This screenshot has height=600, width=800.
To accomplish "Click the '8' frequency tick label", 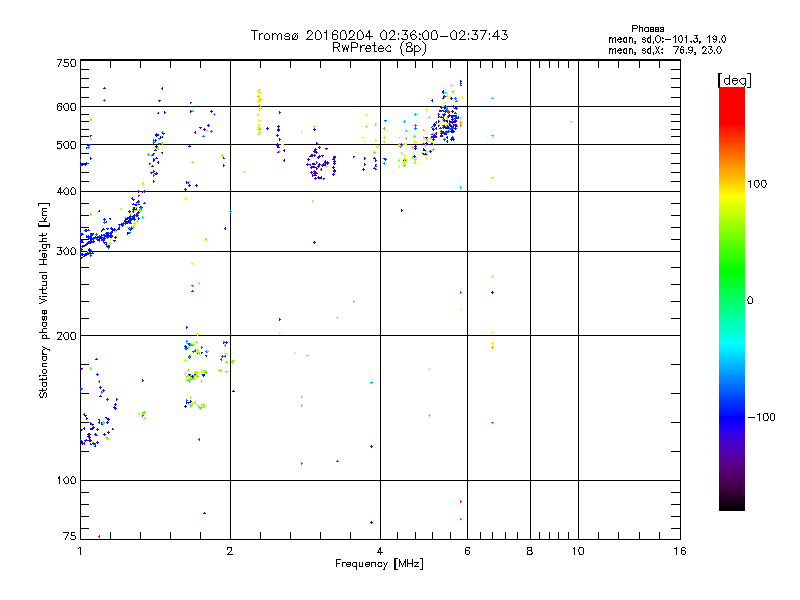I will [x=530, y=551].
